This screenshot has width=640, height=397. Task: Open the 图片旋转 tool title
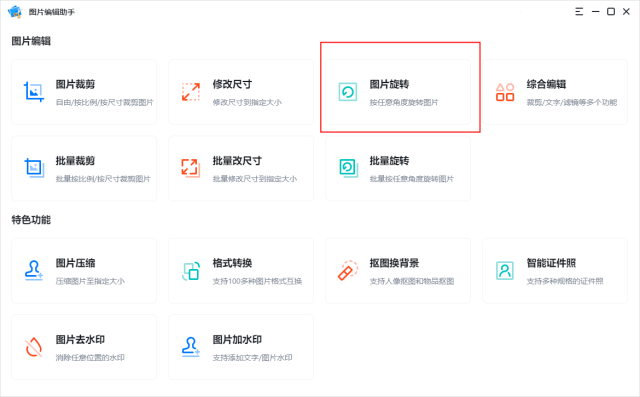pyautogui.click(x=389, y=84)
